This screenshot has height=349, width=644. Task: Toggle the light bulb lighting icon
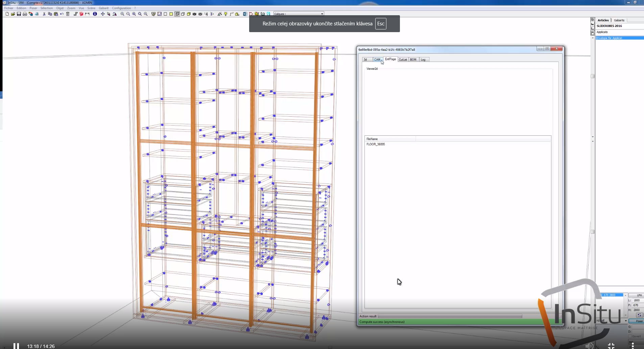(x=226, y=14)
